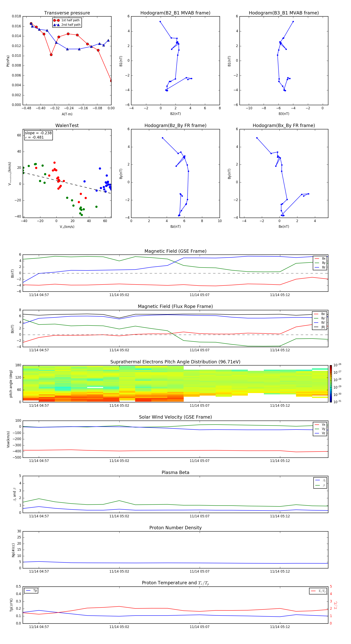351x644 pixels.
Task: Click the 'B3(nT)' x-axis label
Action: coord(284,114)
